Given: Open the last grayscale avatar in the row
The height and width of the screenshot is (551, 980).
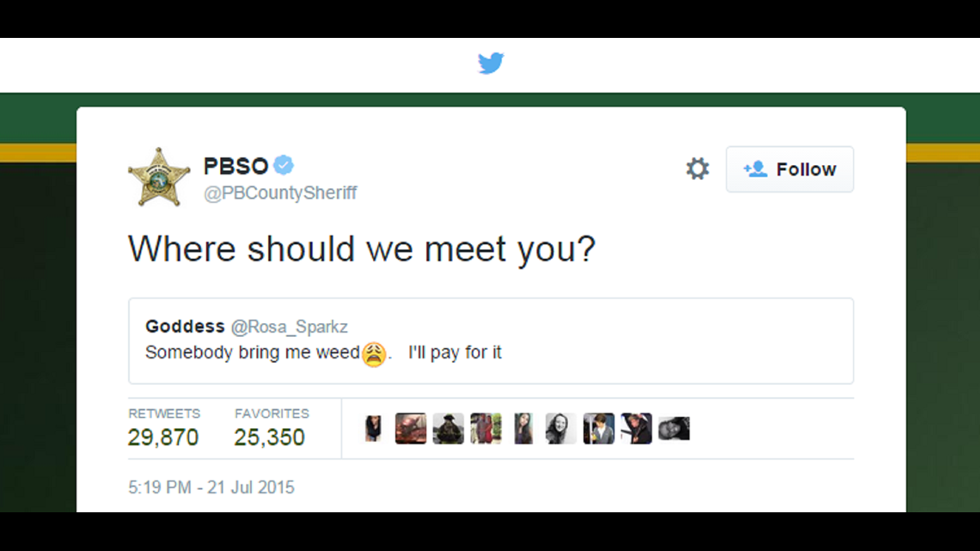Looking at the screenshot, I should pos(674,427).
